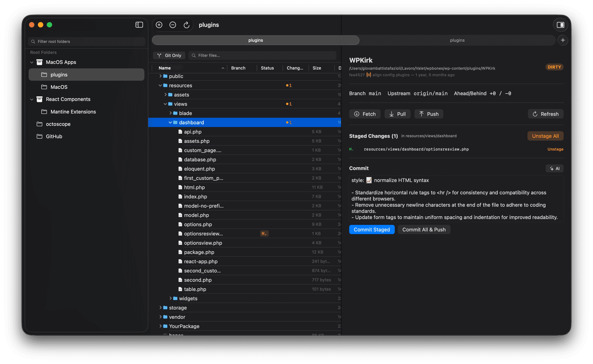The width and height of the screenshot is (593, 364).
Task: Click inside the commit message text area
Action: click(456, 199)
